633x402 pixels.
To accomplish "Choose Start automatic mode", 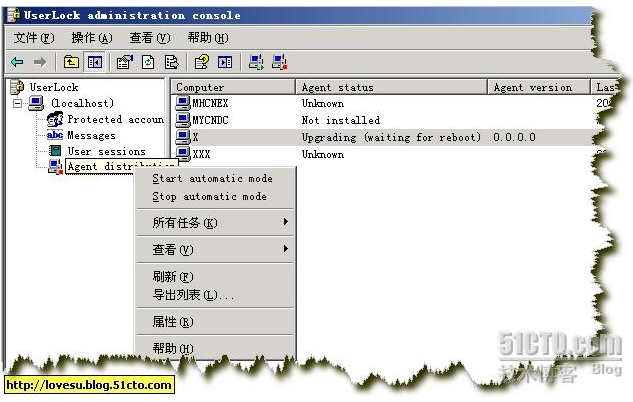I will point(216,178).
